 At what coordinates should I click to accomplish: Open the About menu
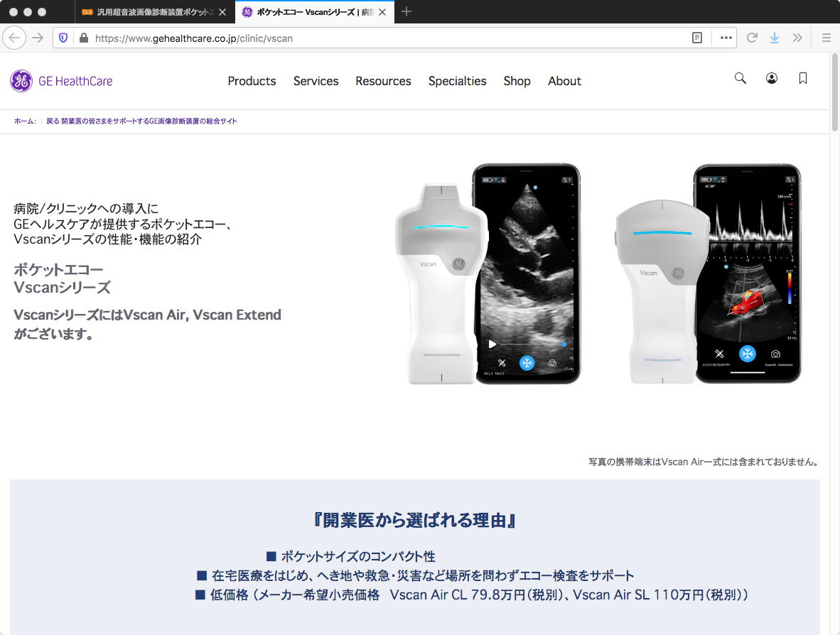(565, 81)
